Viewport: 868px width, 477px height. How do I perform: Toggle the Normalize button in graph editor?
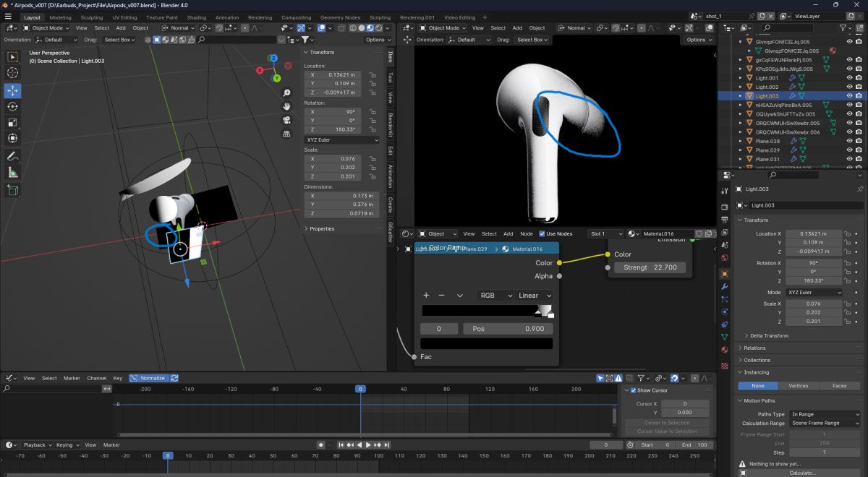pos(148,378)
